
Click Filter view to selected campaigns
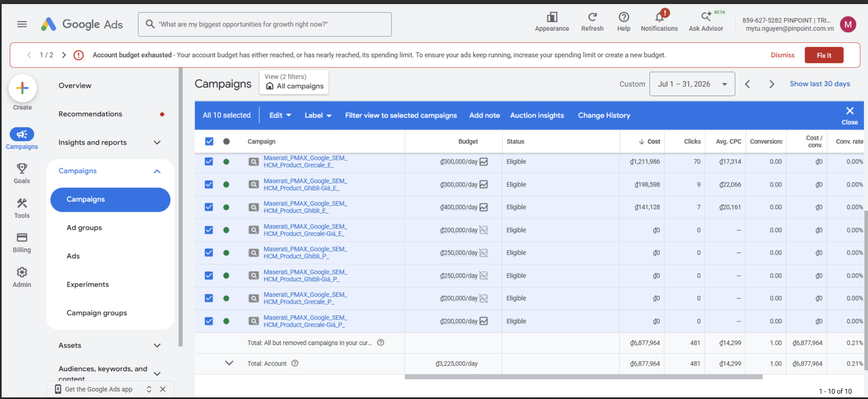coord(401,115)
